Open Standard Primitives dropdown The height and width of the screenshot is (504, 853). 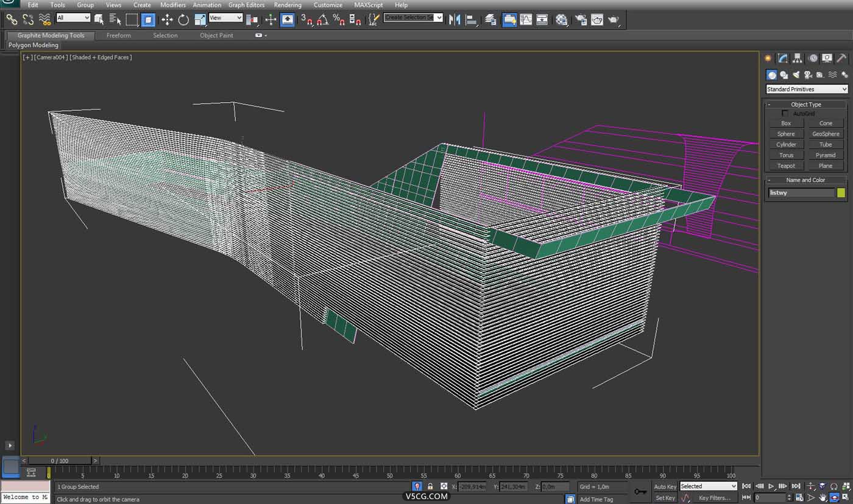pyautogui.click(x=807, y=89)
